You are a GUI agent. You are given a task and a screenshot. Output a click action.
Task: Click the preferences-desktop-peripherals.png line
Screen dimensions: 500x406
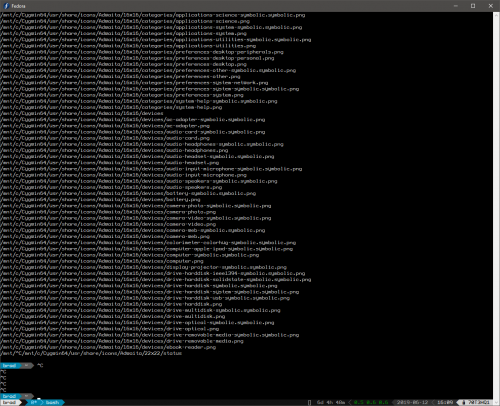pos(142,52)
